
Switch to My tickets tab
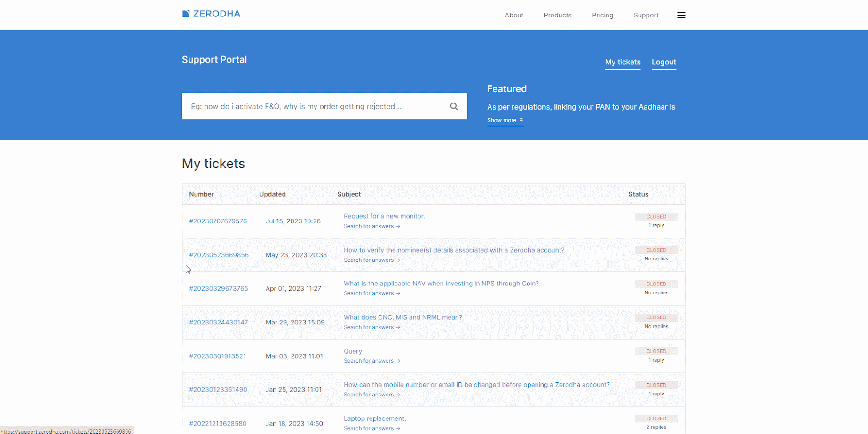pos(622,62)
